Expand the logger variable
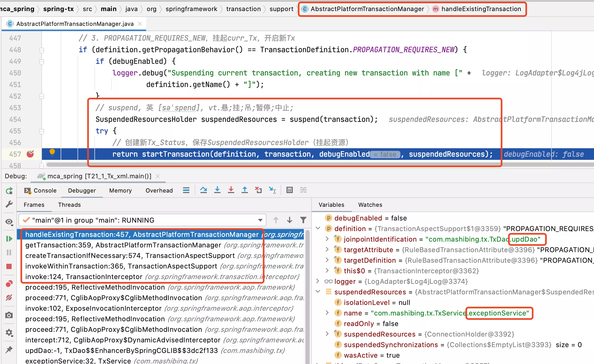The width and height of the screenshot is (594, 364). [x=318, y=281]
